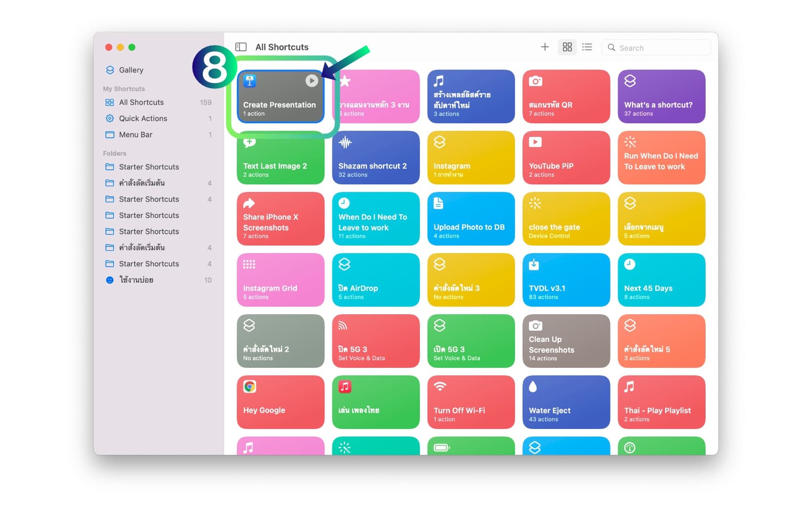Switch to grid view
The width and height of the screenshot is (812, 508).
[567, 47]
